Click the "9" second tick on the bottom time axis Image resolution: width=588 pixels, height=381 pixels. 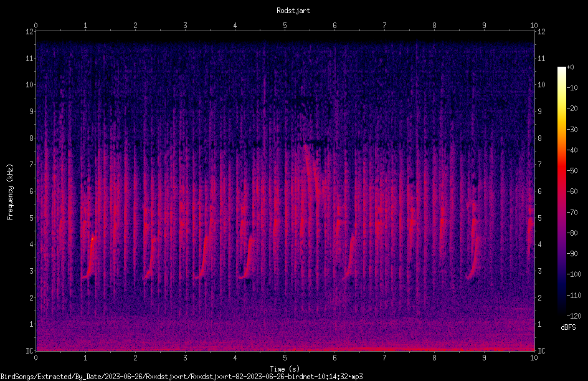(484, 358)
